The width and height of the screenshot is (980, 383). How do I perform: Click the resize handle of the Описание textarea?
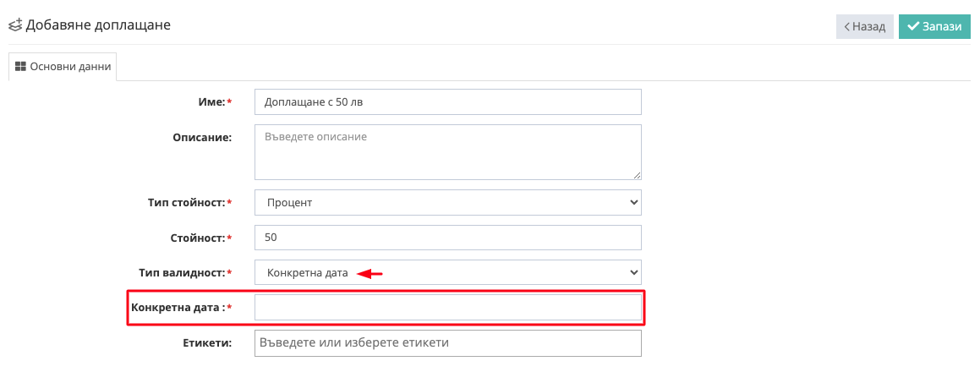pyautogui.click(x=636, y=174)
